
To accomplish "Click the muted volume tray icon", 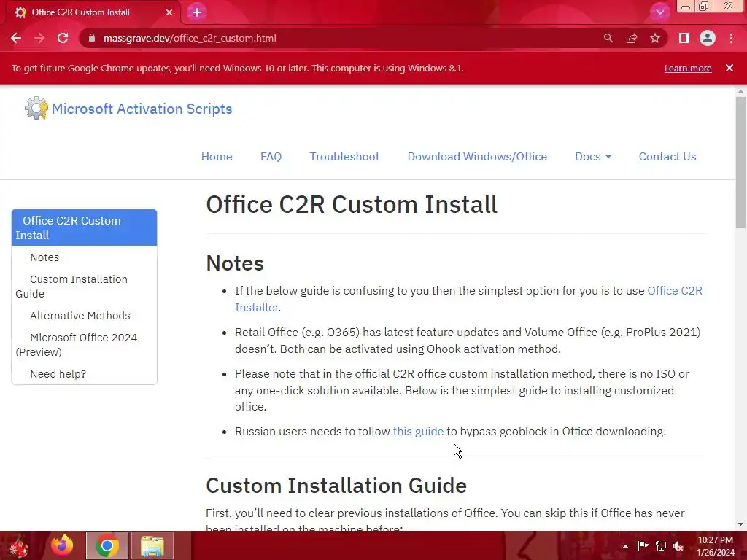I will pyautogui.click(x=678, y=546).
